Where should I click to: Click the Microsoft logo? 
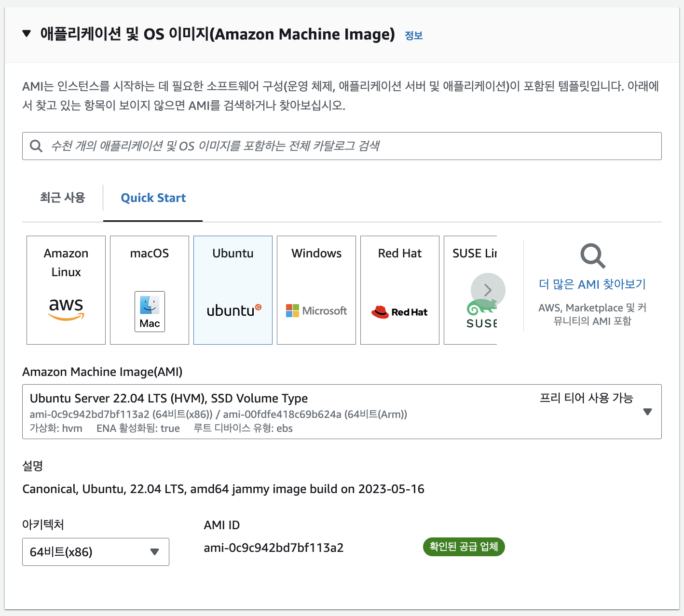tap(316, 311)
